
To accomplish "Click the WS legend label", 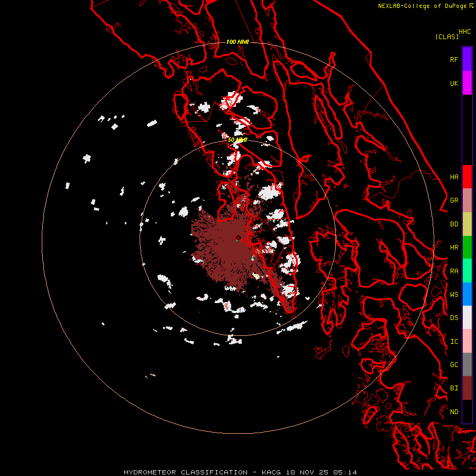I will [x=454, y=295].
